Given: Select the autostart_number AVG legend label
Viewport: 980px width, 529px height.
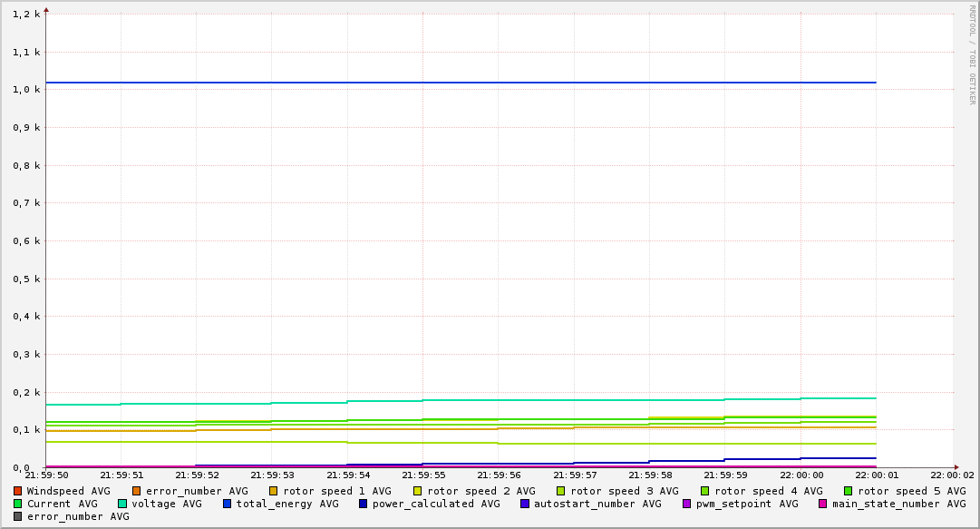Looking at the screenshot, I should pos(597,504).
